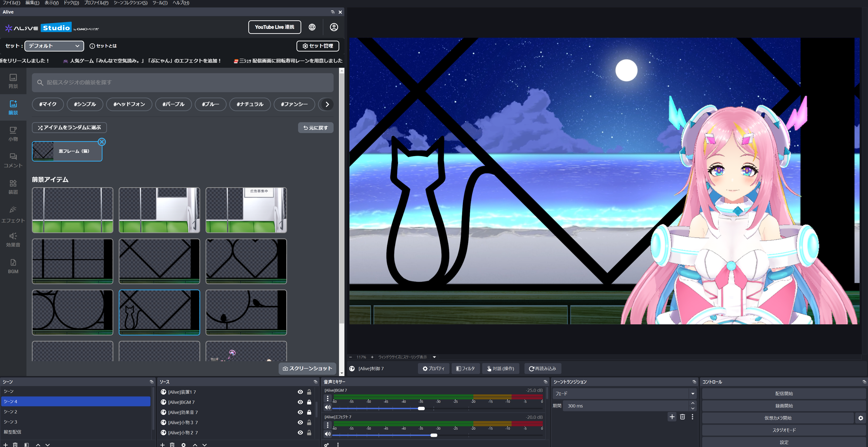Open the ドック(D) menu
Image resolution: width=868 pixels, height=447 pixels.
[71, 3]
